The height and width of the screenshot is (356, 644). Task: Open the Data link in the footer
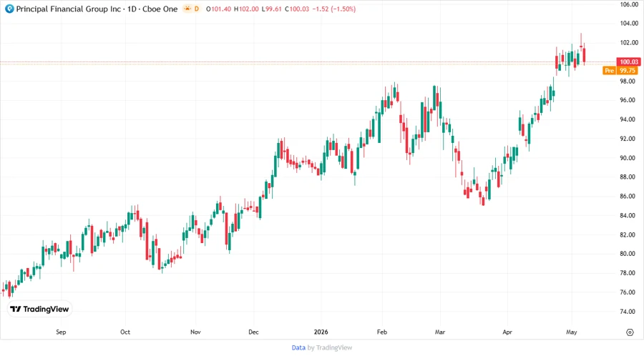(298, 347)
